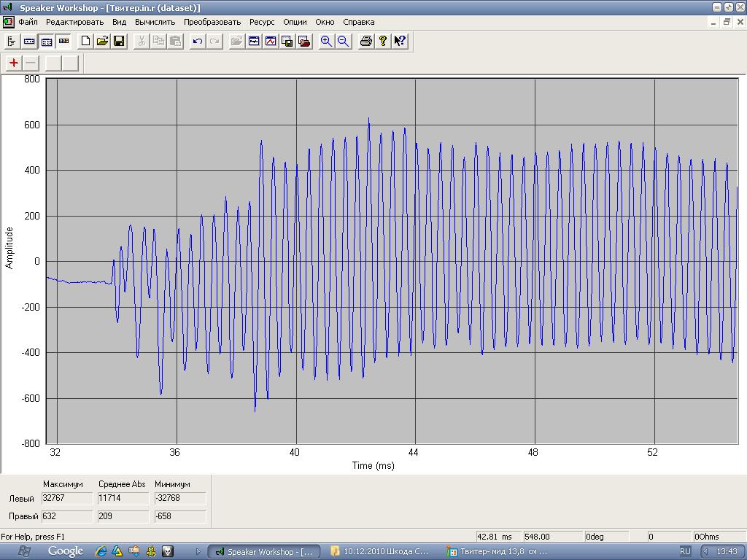Viewport: 747px width, 560px height.
Task: Expand the Ресурс menu
Action: tap(262, 22)
